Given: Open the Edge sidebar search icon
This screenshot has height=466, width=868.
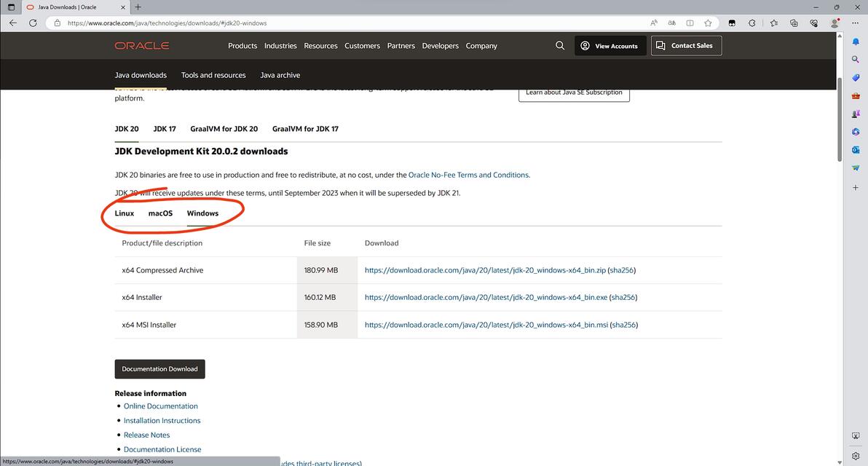Looking at the screenshot, I should pyautogui.click(x=856, y=59).
